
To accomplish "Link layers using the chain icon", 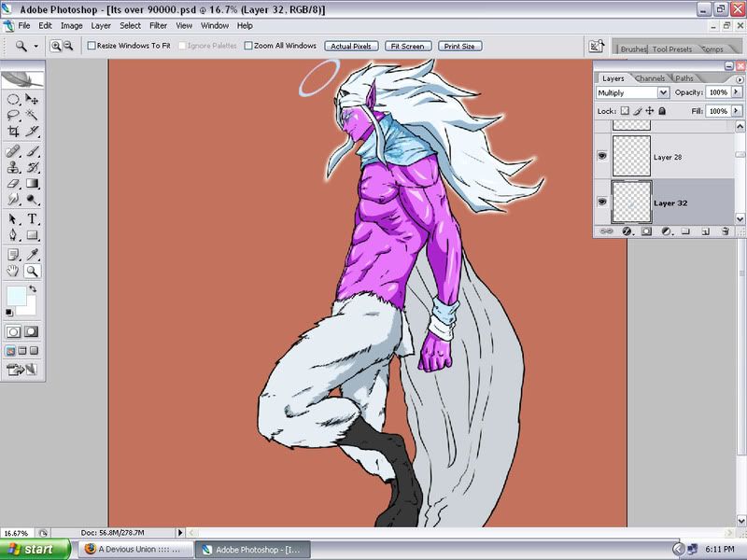I will [x=606, y=231].
